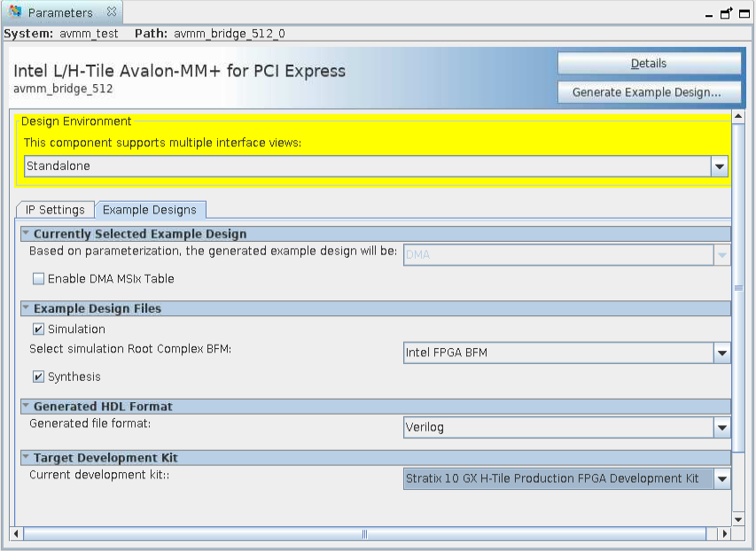Open the Standalone interface view dropdown
The width and height of the screenshot is (756, 551).
coord(719,167)
